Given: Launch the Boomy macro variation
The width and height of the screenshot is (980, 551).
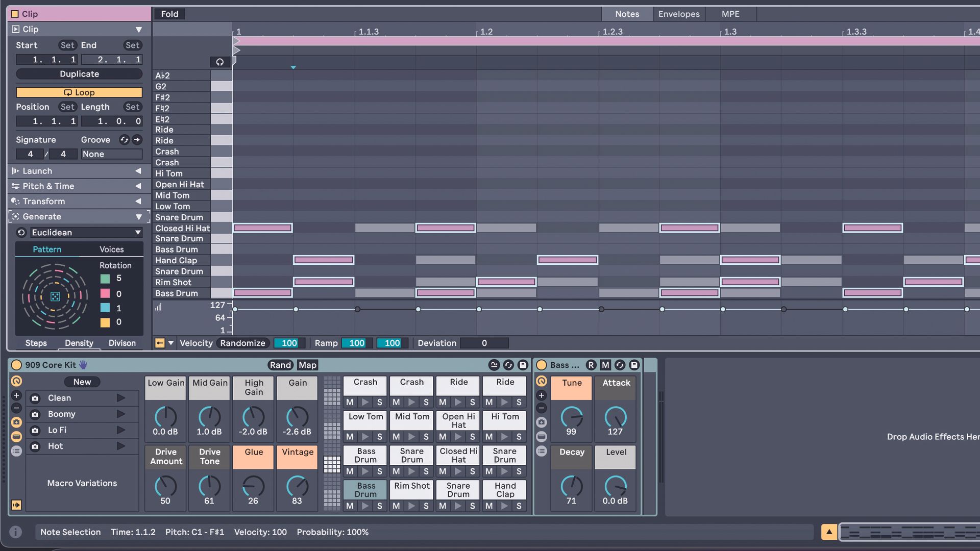Looking at the screenshot, I should tap(121, 414).
